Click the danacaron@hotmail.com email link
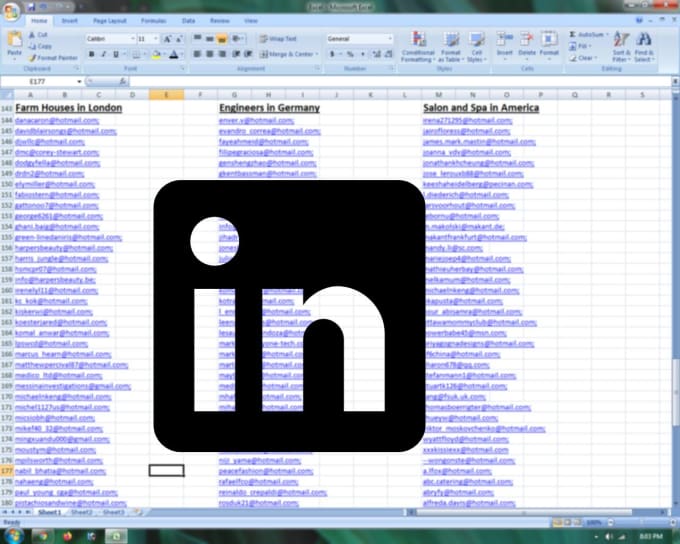The width and height of the screenshot is (680, 544). click(57, 121)
